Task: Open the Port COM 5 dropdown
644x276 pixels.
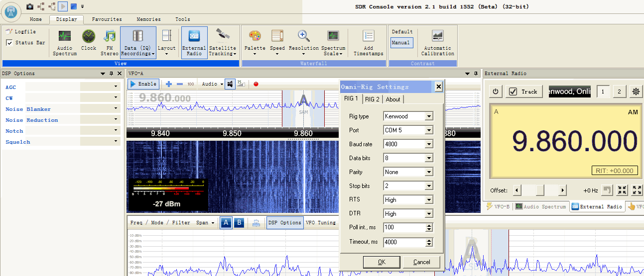Action: pos(428,130)
